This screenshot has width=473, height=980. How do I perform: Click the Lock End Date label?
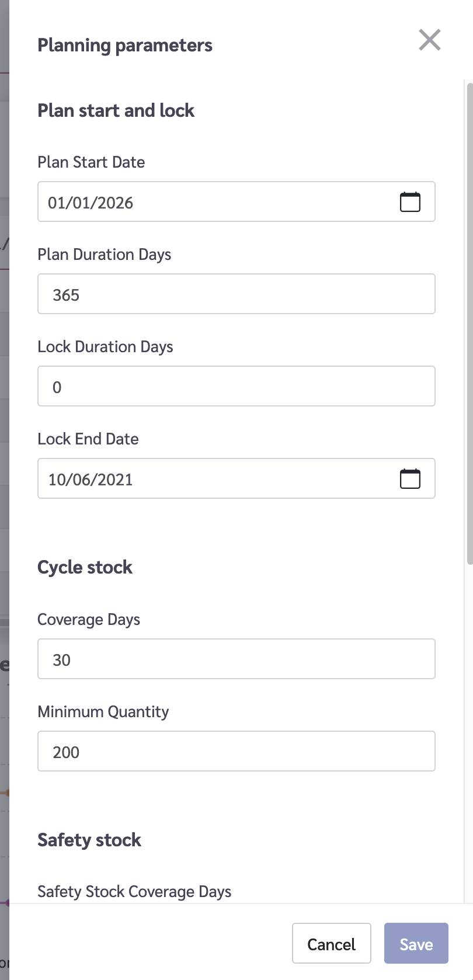[88, 439]
